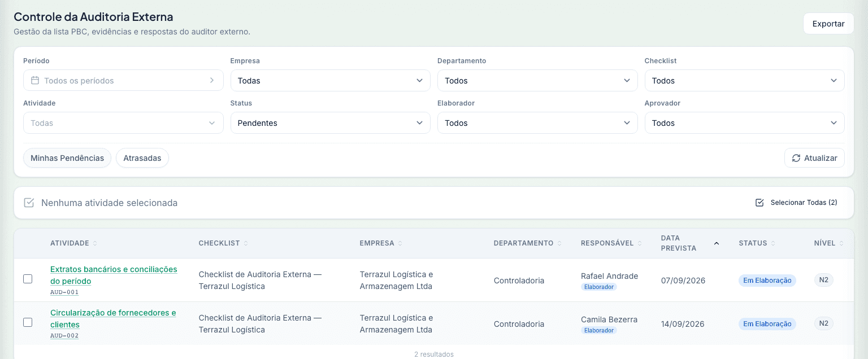Image resolution: width=868 pixels, height=359 pixels.
Task: Click the checklist icon next to Nenhuma atividade selecionada
Action: (29, 203)
